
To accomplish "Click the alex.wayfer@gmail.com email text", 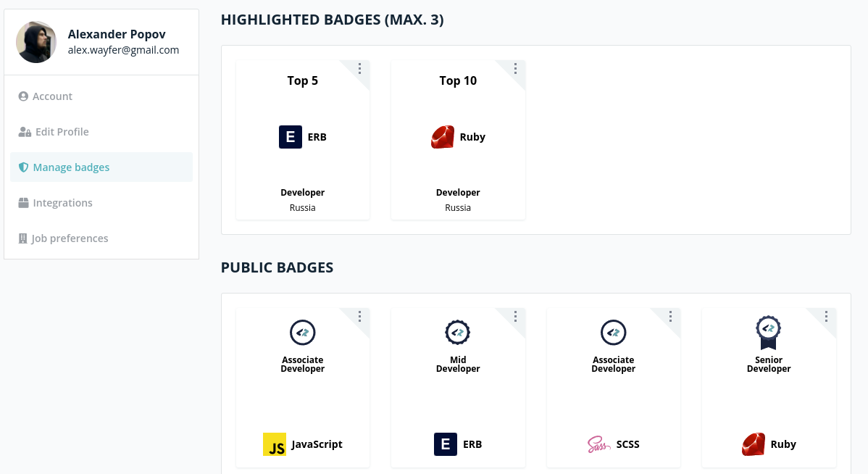I will (123, 50).
